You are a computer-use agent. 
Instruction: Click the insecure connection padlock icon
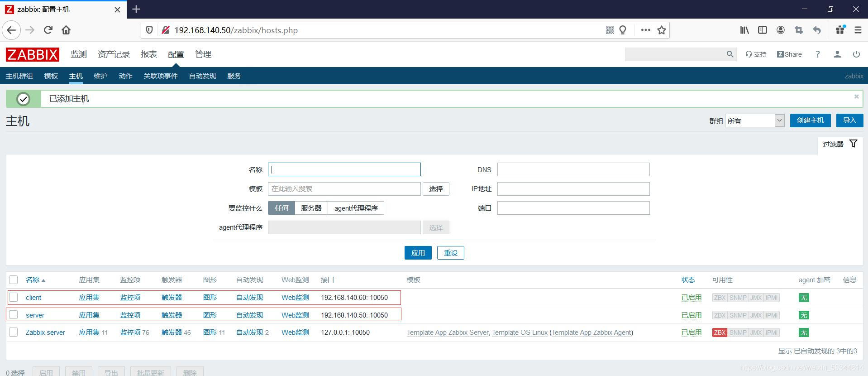pyautogui.click(x=166, y=30)
